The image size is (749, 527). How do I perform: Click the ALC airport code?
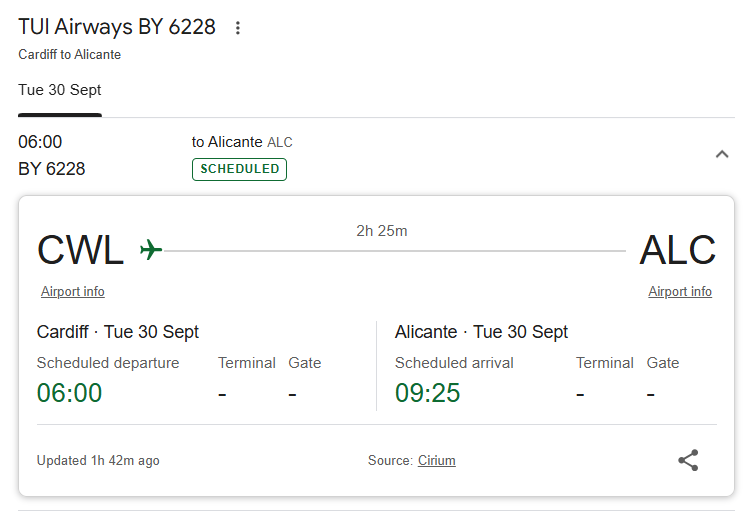click(677, 250)
